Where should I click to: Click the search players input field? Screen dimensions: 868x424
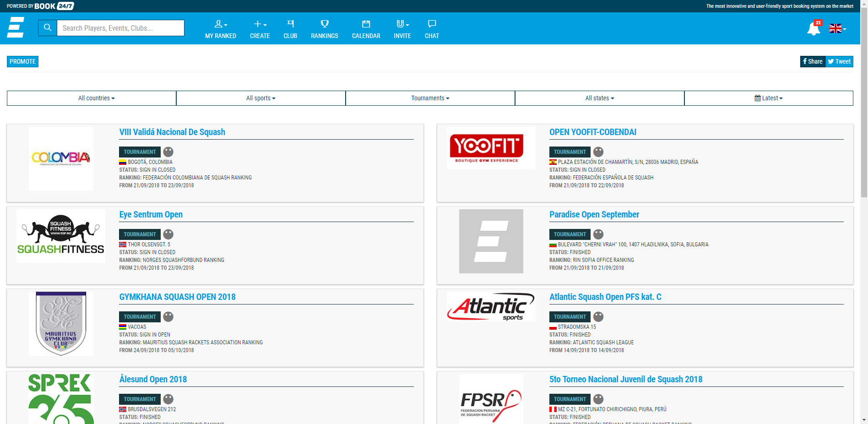(x=120, y=28)
